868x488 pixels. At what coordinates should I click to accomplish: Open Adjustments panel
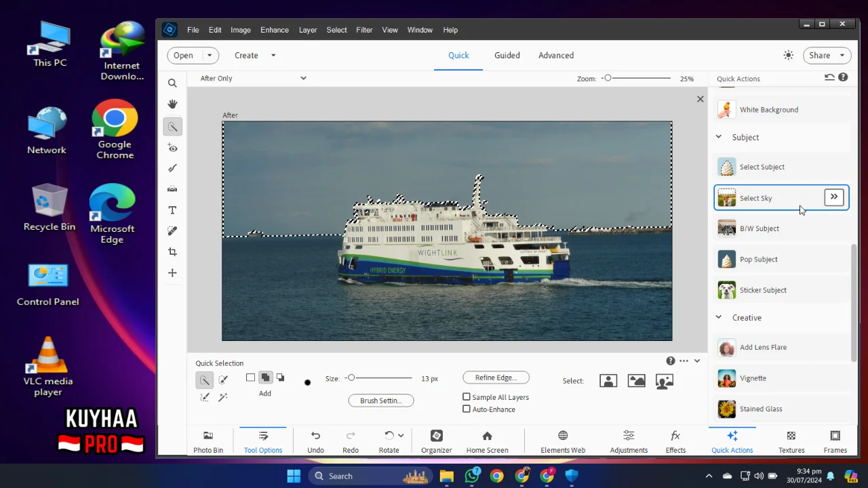coord(629,442)
